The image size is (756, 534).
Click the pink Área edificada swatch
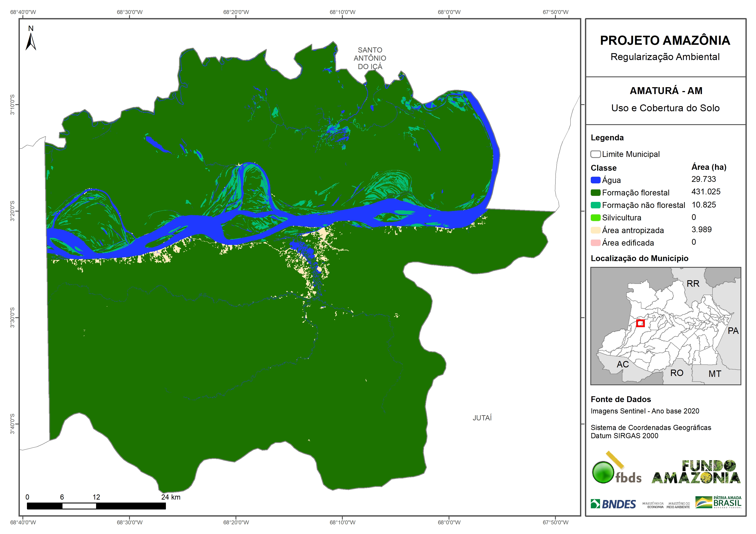pos(595,243)
